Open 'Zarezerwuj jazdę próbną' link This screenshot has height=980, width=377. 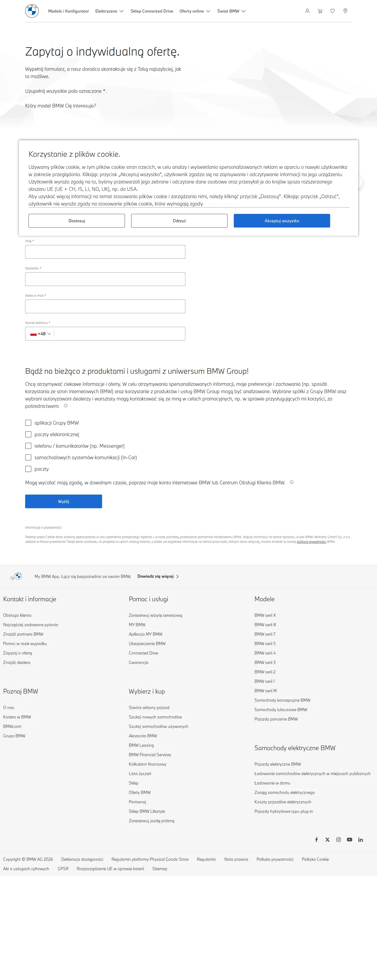pos(152,821)
